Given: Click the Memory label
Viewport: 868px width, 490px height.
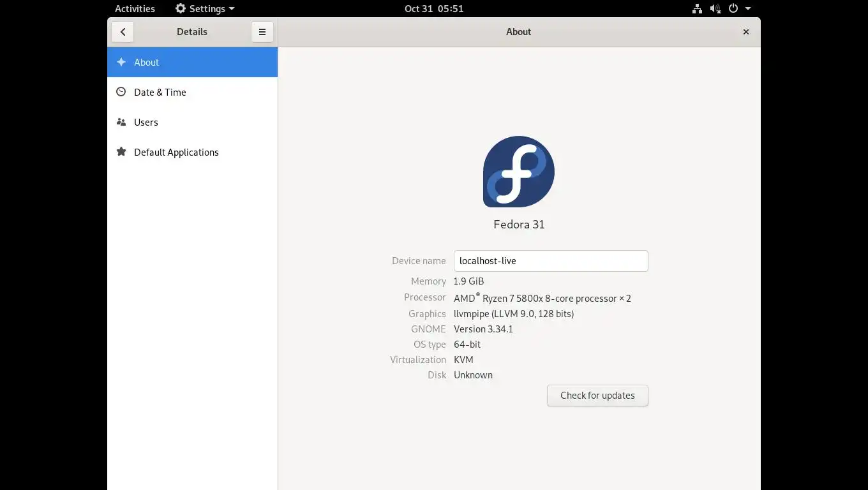Looking at the screenshot, I should pos(428,281).
